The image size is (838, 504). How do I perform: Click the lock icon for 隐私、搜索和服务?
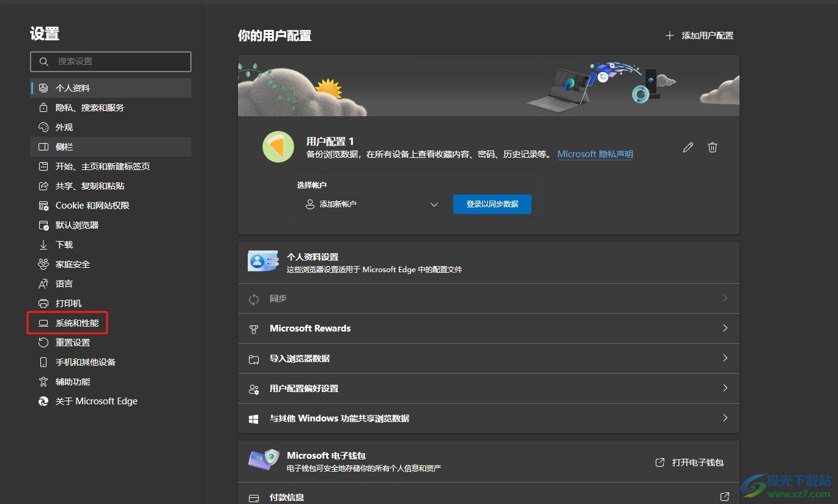click(x=43, y=108)
